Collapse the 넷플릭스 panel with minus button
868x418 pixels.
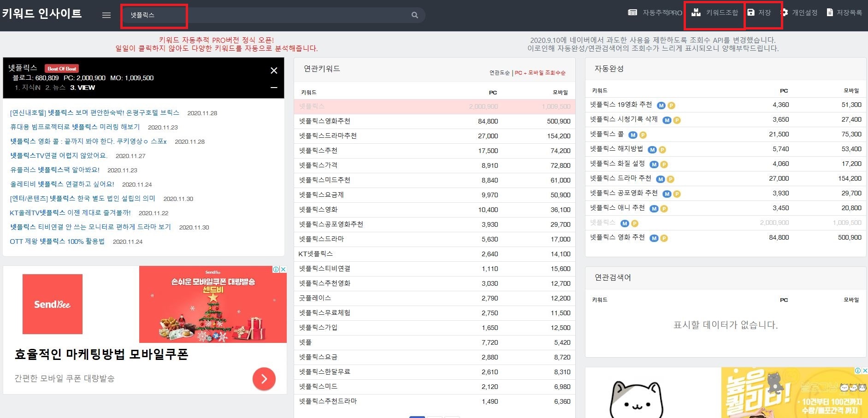click(274, 87)
